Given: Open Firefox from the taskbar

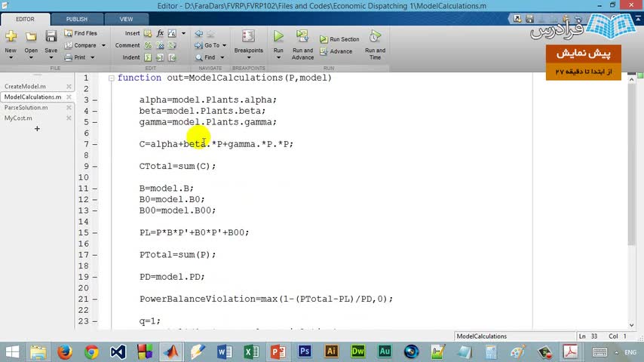Looking at the screenshot, I should (x=65, y=351).
